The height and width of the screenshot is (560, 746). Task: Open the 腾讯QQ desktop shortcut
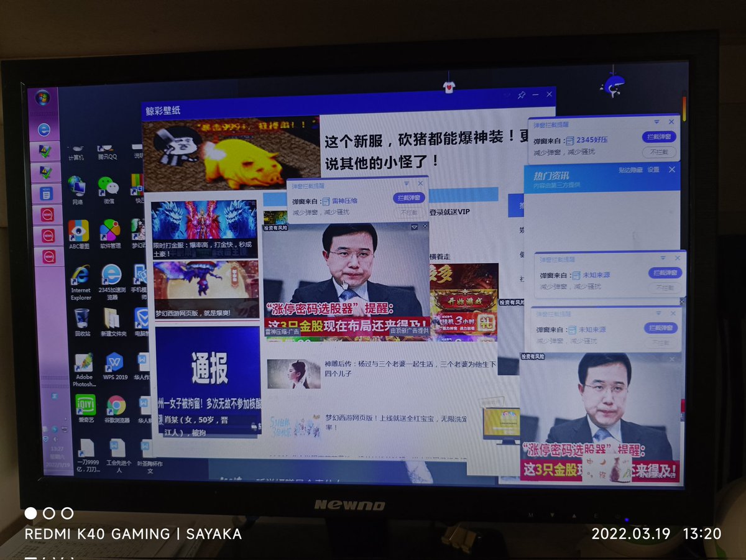click(x=108, y=154)
